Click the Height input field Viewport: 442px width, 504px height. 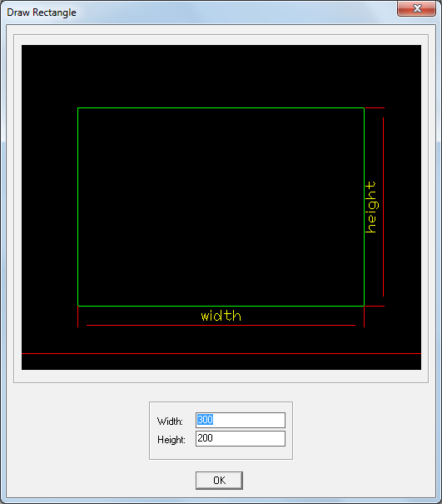pyautogui.click(x=241, y=438)
